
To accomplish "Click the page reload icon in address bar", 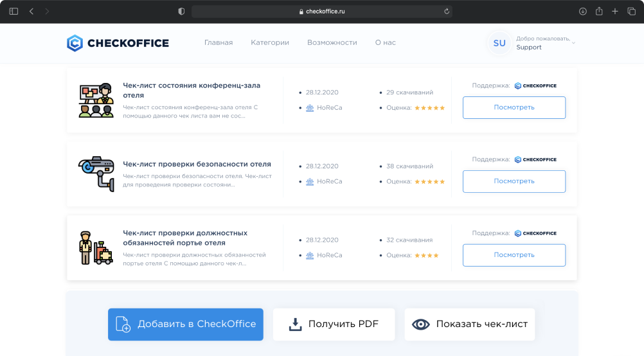I will tap(446, 12).
